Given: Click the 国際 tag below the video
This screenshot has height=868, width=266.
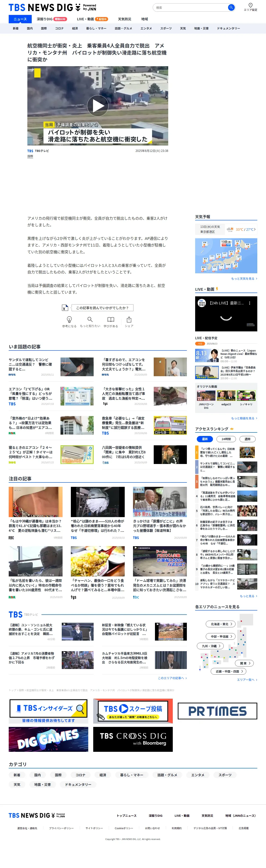Looking at the screenshot, I should [30, 156].
